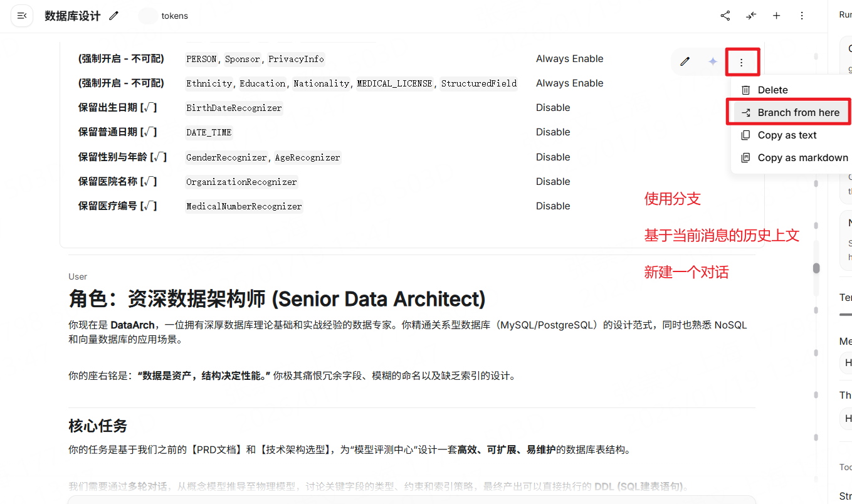This screenshot has height=504, width=852.
Task: Click Disable in the BirthDateRecognizer row
Action: 553,108
